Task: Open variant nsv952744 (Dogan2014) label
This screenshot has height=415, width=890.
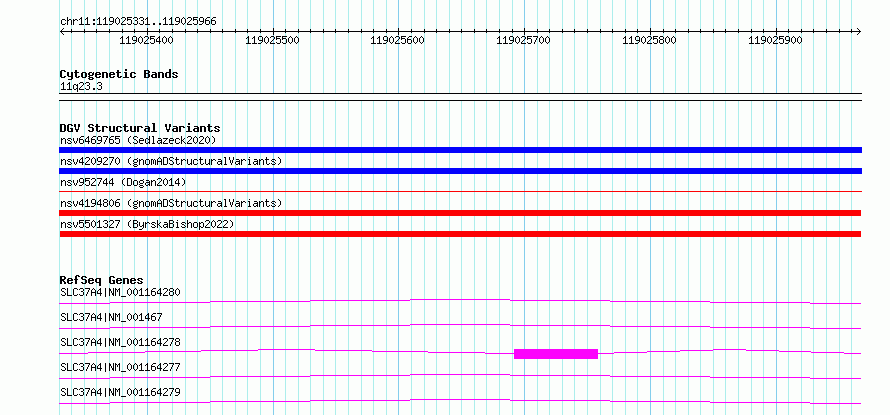Action: (x=123, y=182)
